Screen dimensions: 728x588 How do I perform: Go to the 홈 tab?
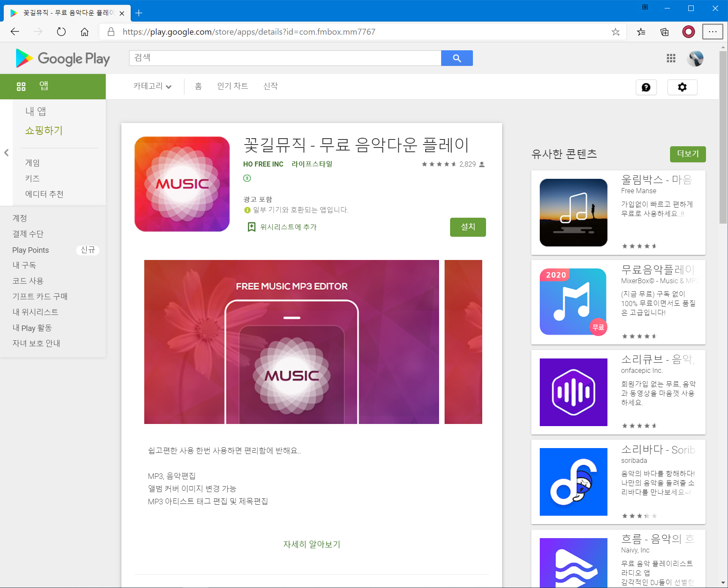point(198,86)
